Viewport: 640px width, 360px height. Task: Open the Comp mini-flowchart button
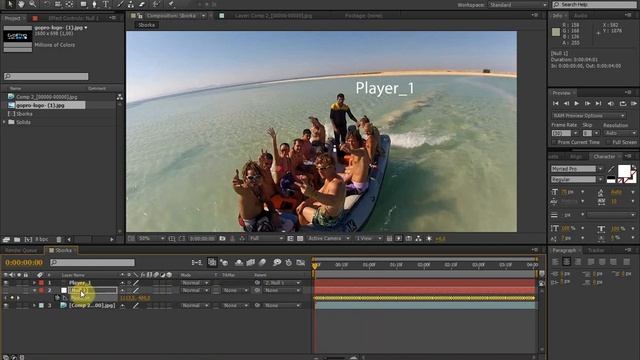coord(197,262)
